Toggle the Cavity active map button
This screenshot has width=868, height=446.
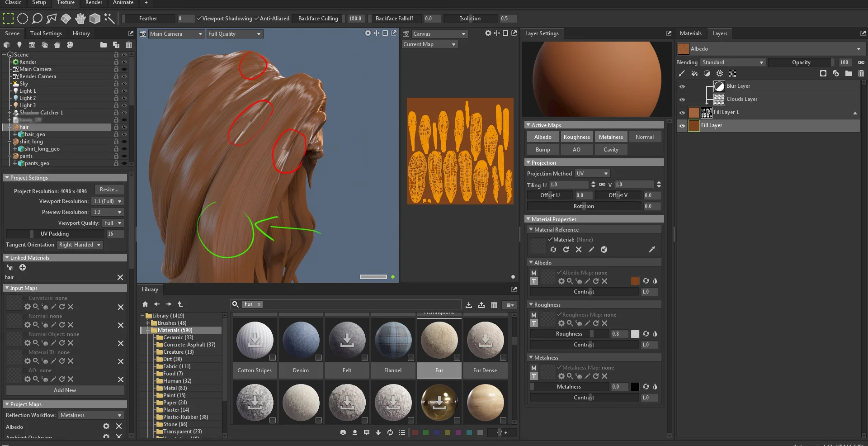pyautogui.click(x=611, y=150)
